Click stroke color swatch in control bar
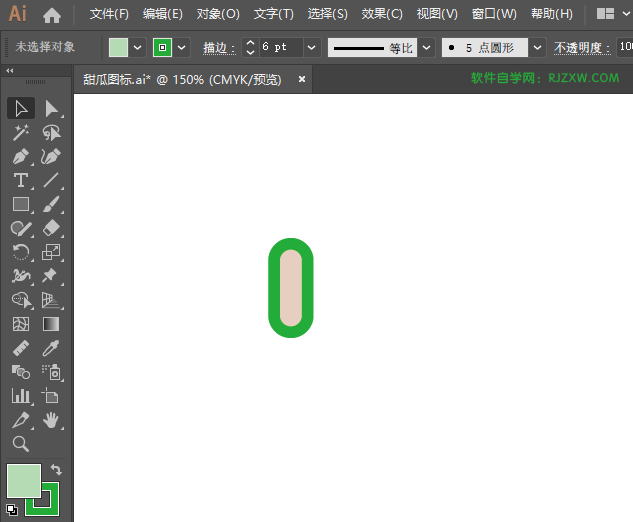633x522 pixels. 162,48
